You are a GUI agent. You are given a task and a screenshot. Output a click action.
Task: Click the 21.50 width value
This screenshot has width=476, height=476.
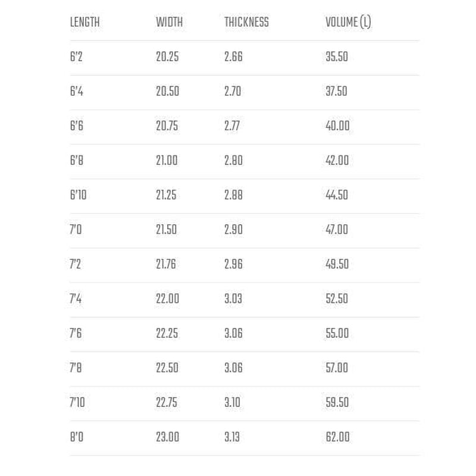tap(167, 230)
